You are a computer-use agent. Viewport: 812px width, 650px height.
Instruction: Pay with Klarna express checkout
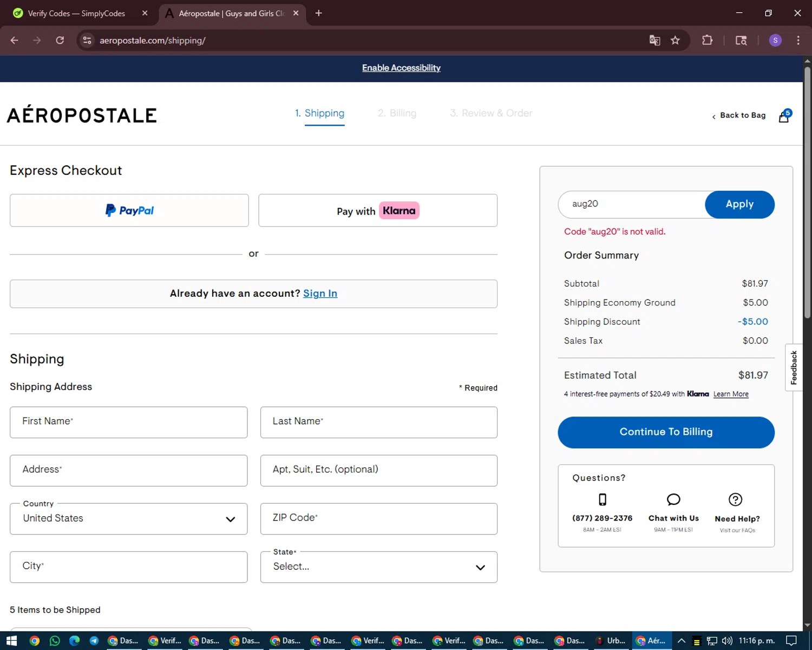pos(378,210)
